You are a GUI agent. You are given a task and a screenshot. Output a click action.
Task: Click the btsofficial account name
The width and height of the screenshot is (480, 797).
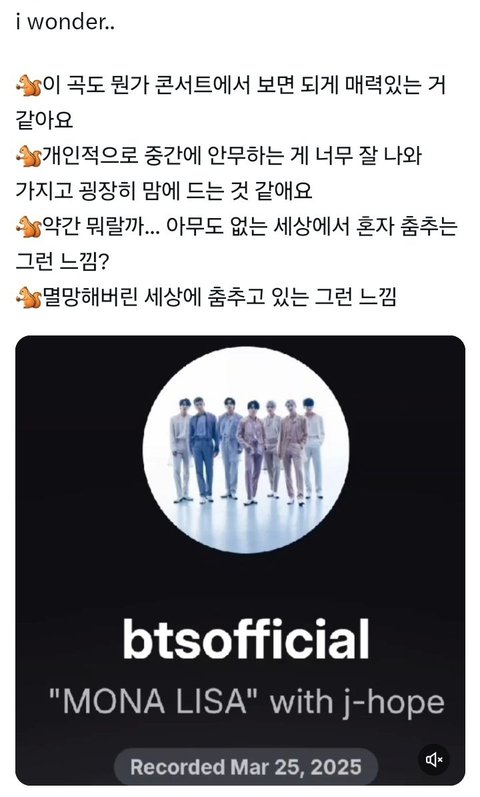point(246,638)
